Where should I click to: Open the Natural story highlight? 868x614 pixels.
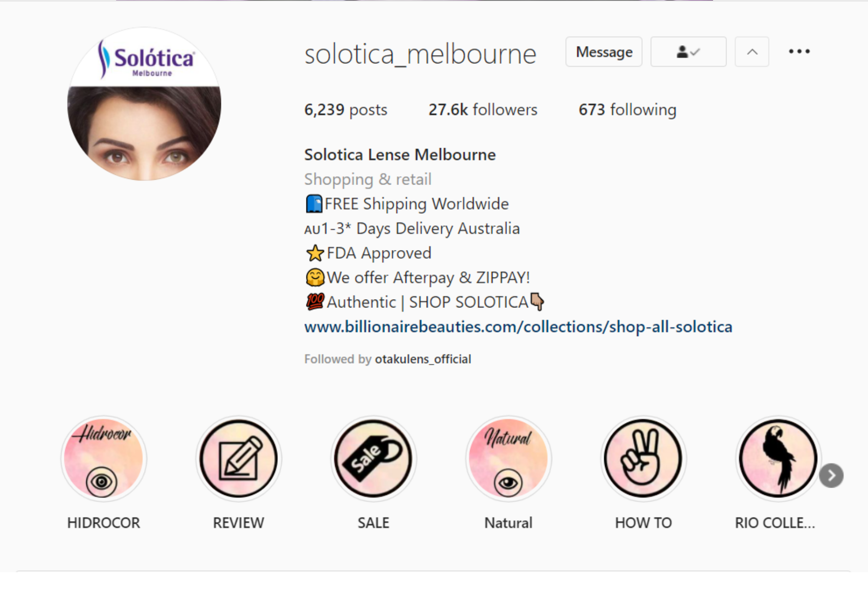[x=508, y=459]
